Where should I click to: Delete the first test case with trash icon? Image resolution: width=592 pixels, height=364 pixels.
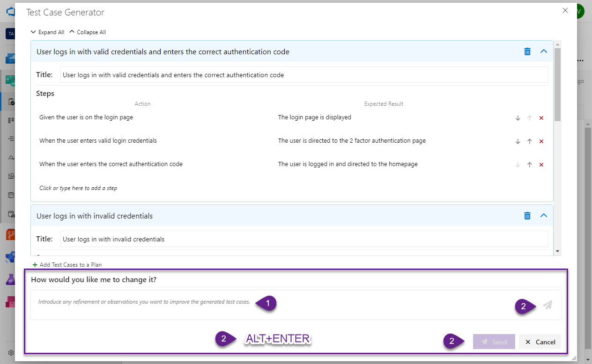(x=527, y=51)
